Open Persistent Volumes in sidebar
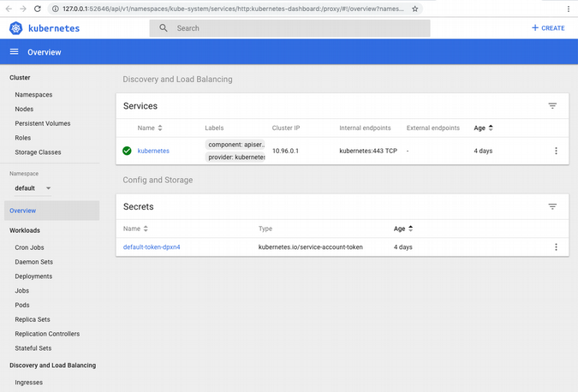Screen dimensions: 578x392 (x=43, y=123)
